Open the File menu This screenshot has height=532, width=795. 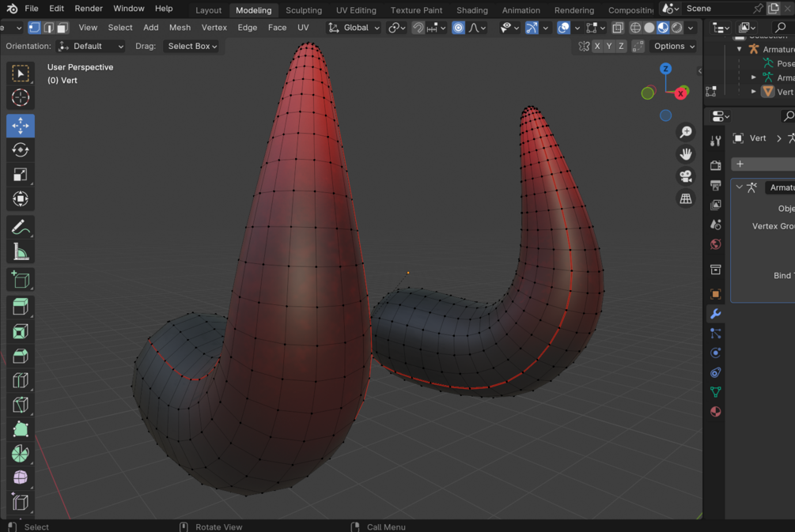(32, 9)
